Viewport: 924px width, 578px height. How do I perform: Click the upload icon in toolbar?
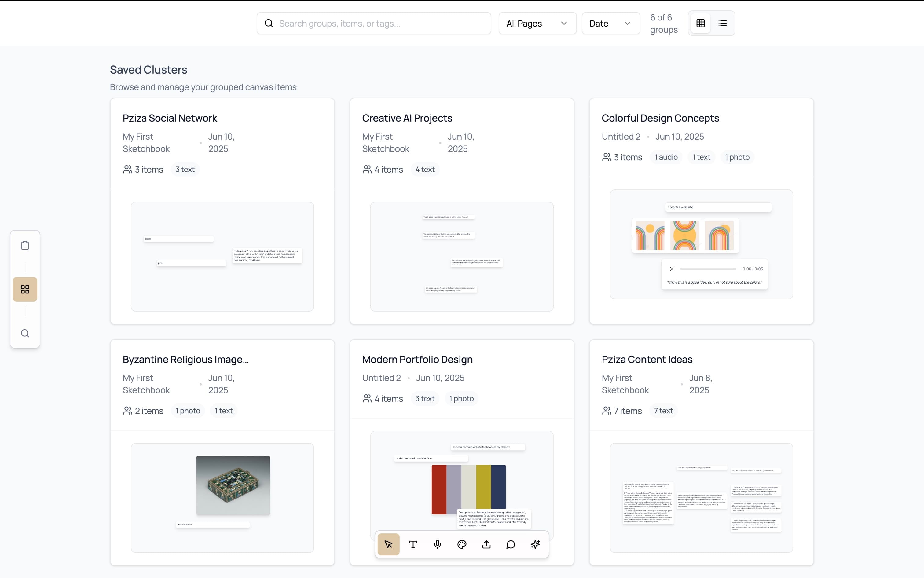pyautogui.click(x=486, y=544)
